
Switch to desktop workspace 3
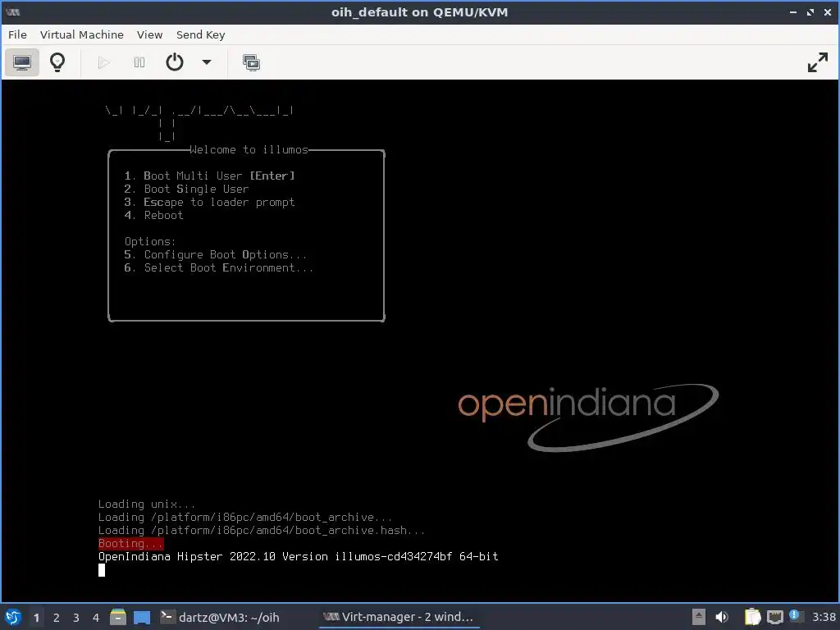click(76, 618)
